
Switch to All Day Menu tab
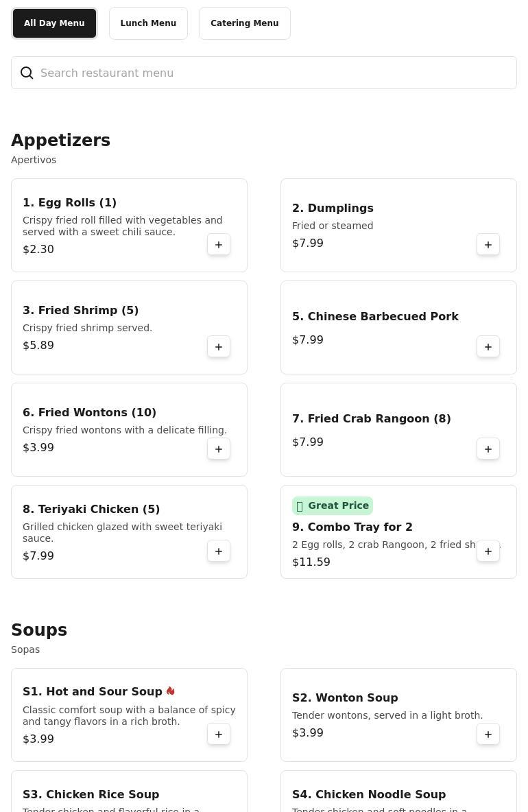[54, 23]
